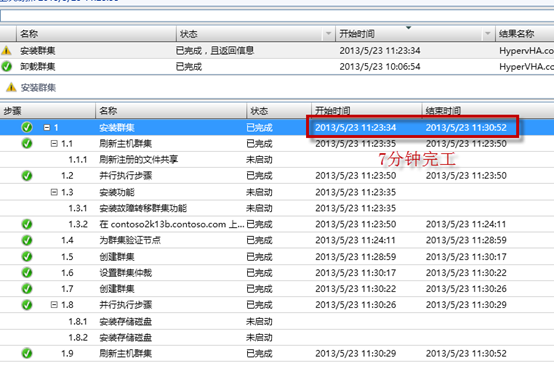Image resolution: width=554 pixels, height=366 pixels.
Task: Click step 1.7 创建群集 name cell
Action: [x=117, y=289]
